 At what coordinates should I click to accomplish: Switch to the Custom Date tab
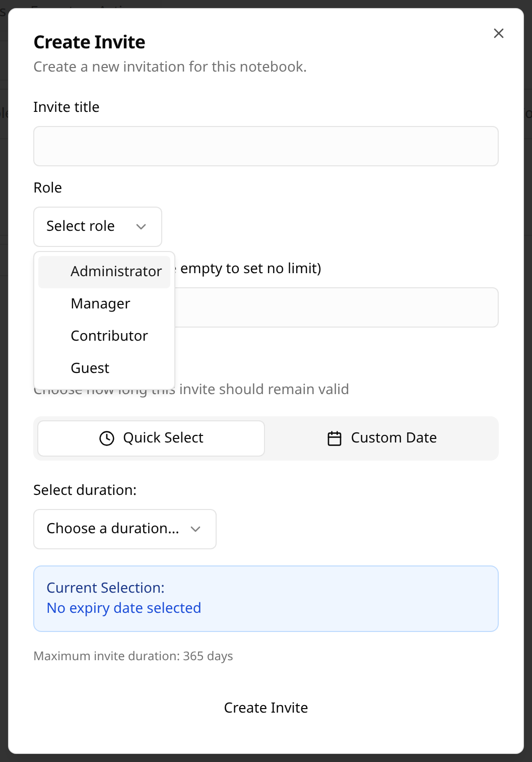tap(382, 438)
